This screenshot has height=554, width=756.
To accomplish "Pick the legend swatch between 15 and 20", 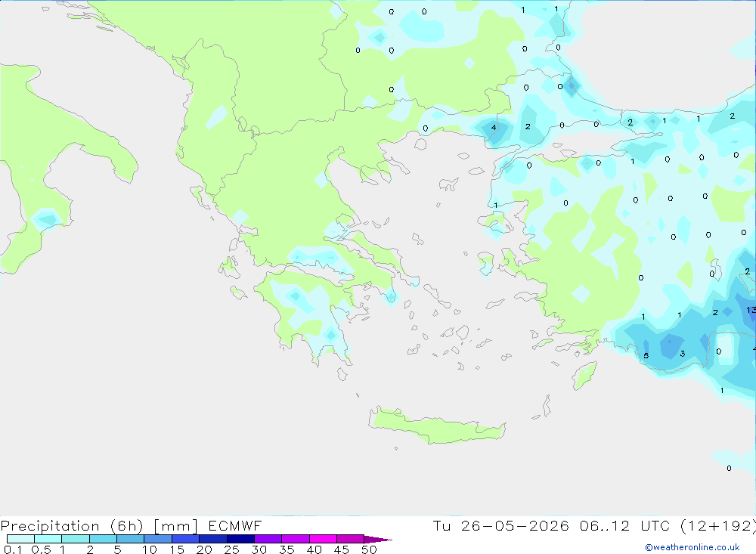I will [186, 539].
